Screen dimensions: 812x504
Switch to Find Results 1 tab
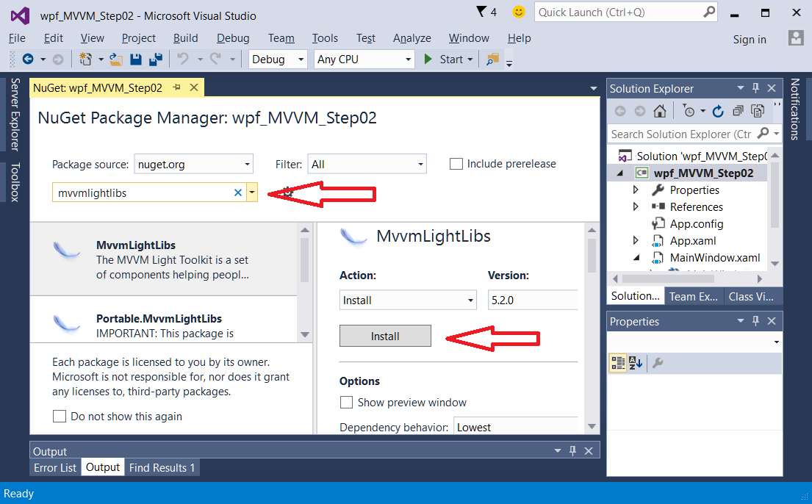(x=162, y=468)
